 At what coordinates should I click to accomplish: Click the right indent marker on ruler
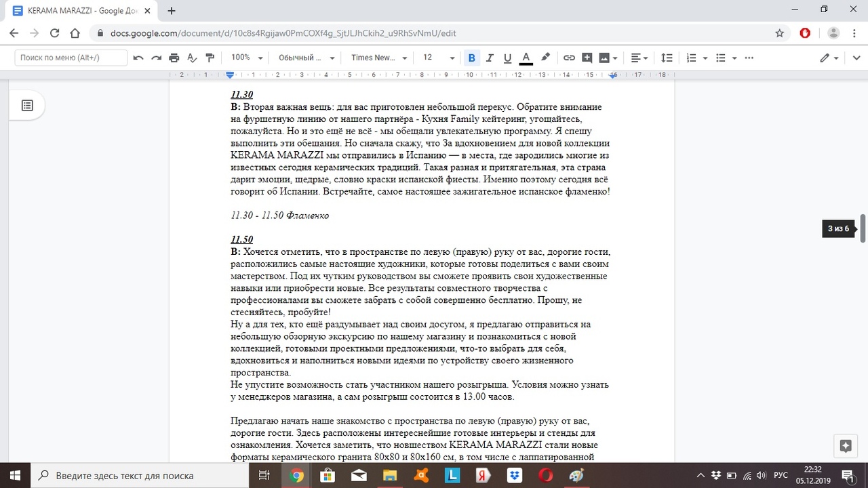pyautogui.click(x=613, y=75)
